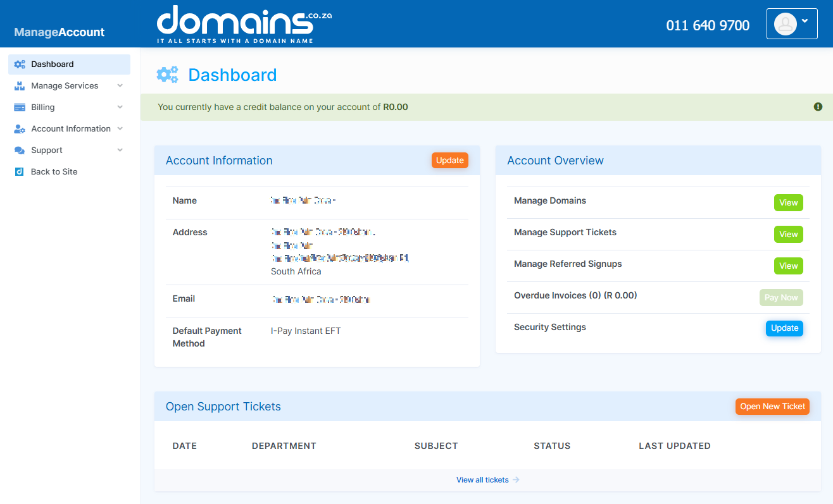
Task: Click View next to Manage Domains
Action: tap(788, 202)
